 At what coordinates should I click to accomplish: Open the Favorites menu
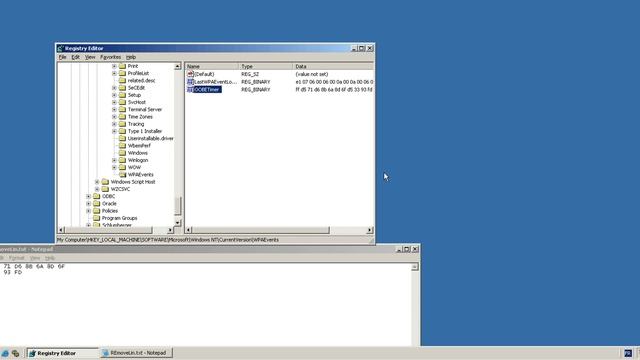111,57
